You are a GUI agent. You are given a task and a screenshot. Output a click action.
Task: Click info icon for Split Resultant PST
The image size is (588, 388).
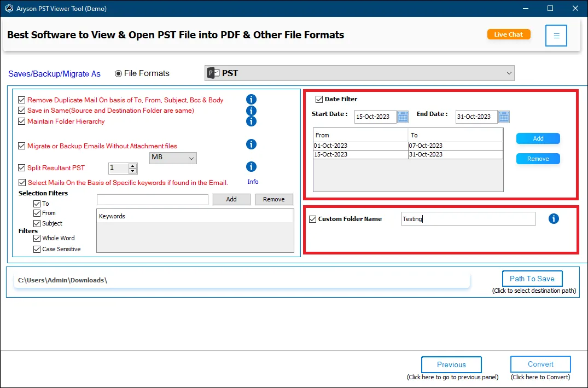251,166
